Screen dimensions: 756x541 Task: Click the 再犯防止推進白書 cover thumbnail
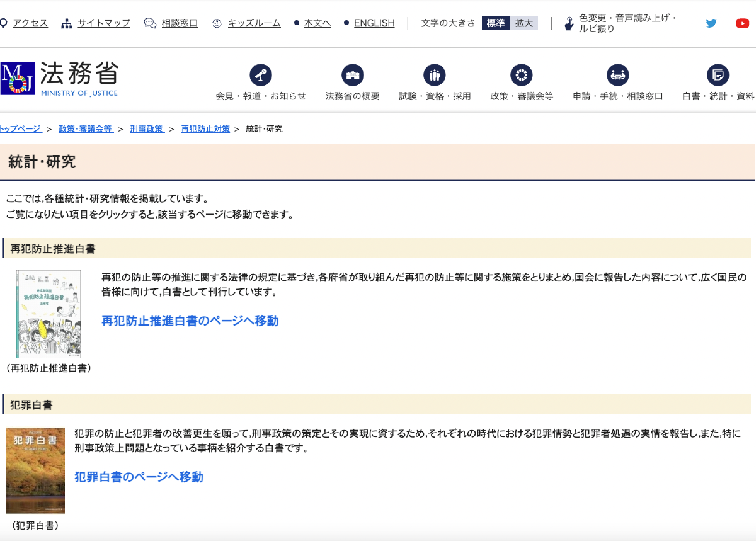tap(48, 314)
